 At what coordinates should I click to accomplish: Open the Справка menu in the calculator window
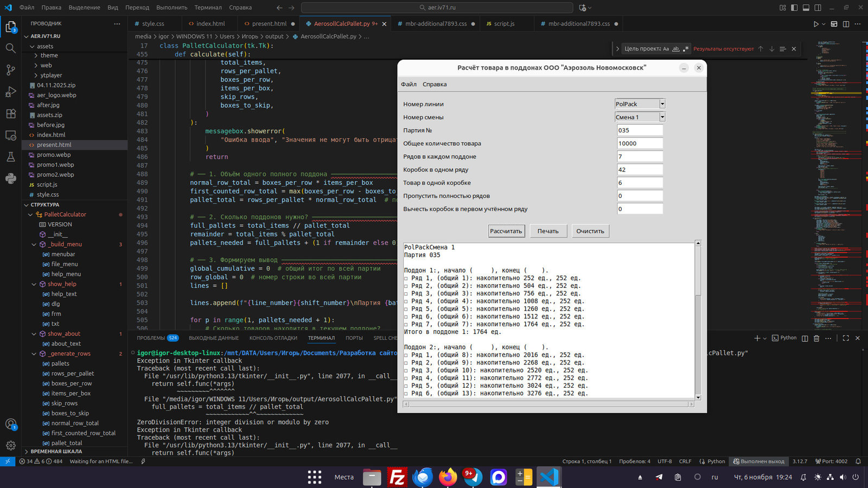click(x=434, y=85)
